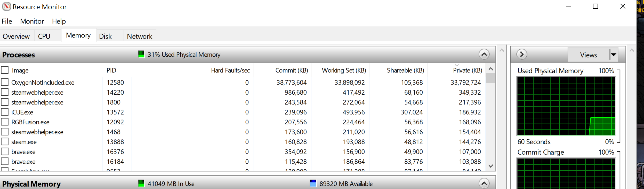This screenshot has height=189, width=644.
Task: Tick the RGBFusion.exe checkbox
Action: click(x=5, y=122)
